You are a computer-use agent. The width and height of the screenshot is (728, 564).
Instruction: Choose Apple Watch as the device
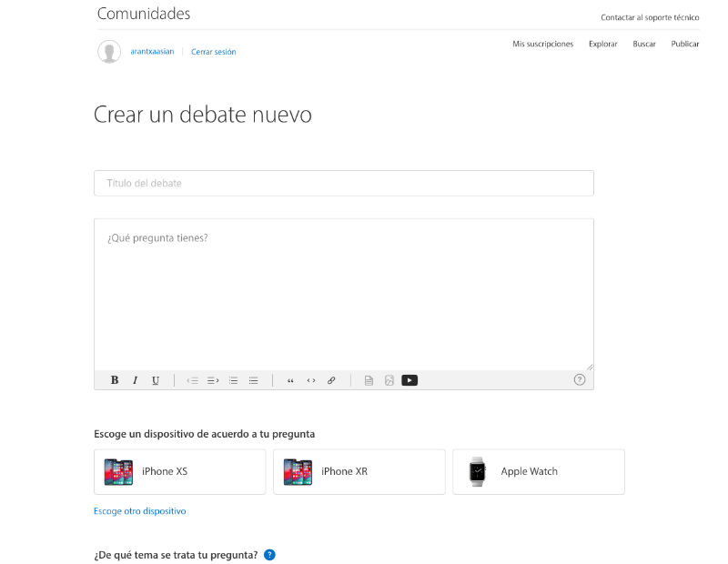coord(538,471)
